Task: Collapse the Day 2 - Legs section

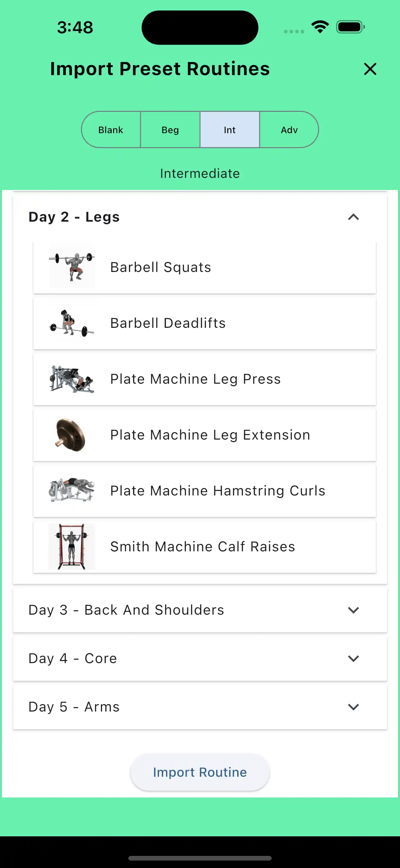Action: pyautogui.click(x=353, y=217)
